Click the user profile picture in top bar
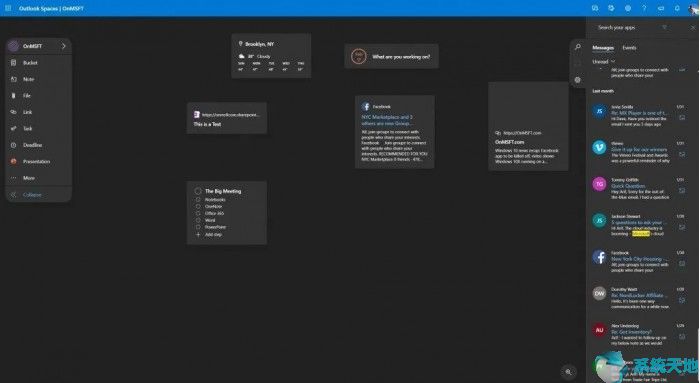 tap(694, 8)
